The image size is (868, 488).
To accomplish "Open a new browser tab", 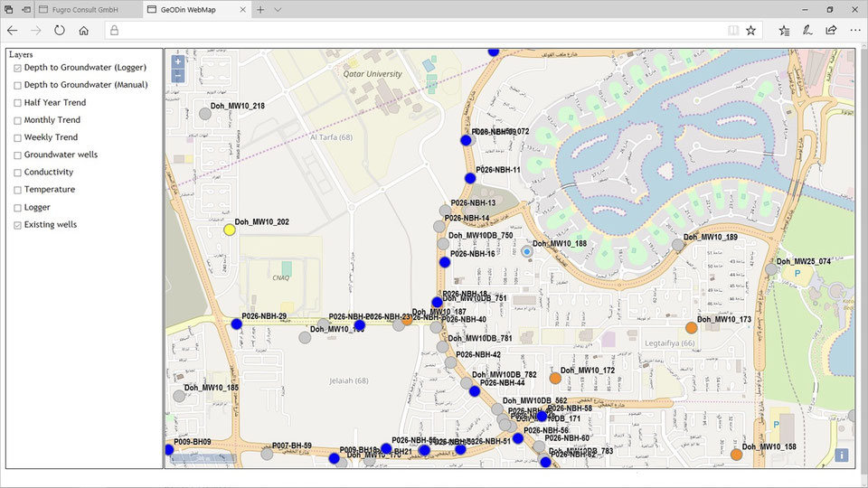I will 260,9.
